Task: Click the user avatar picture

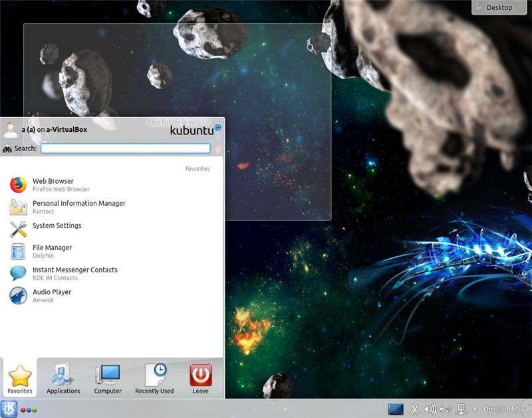Action: [11, 130]
